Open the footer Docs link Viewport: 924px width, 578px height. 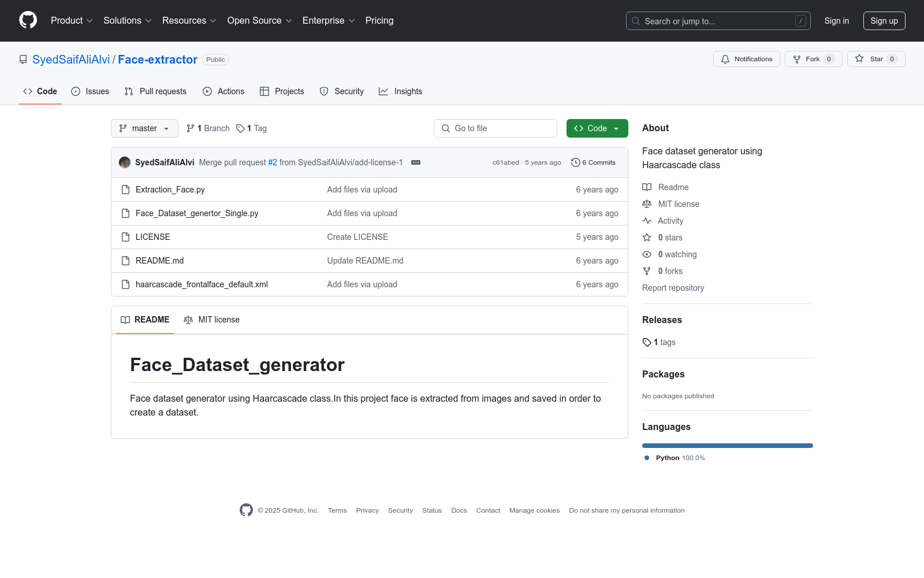pyautogui.click(x=459, y=510)
